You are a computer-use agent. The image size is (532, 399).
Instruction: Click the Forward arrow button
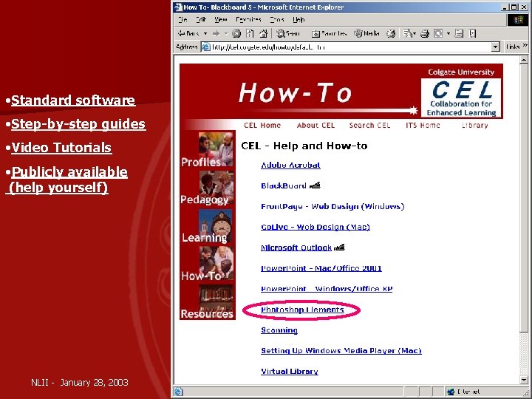click(x=216, y=33)
